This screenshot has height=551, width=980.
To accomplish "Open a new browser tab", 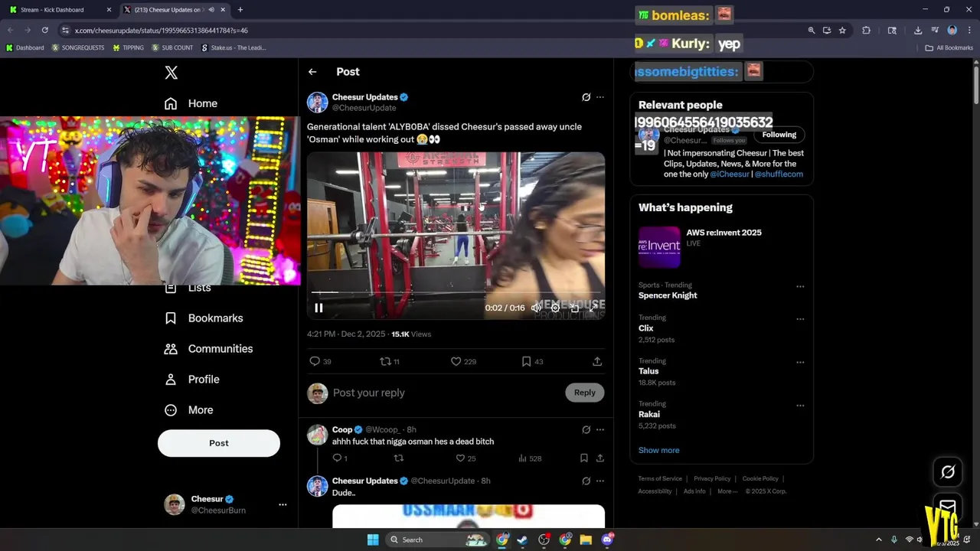I will tap(240, 10).
